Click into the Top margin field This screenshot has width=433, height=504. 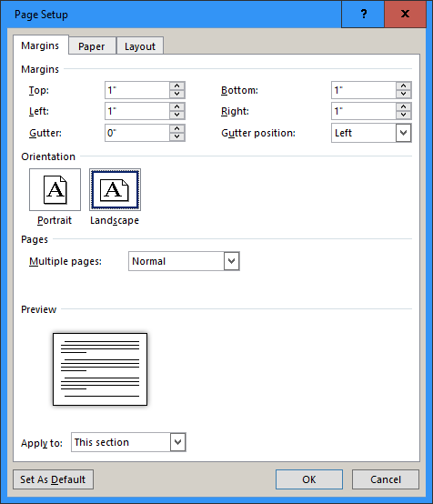137,90
